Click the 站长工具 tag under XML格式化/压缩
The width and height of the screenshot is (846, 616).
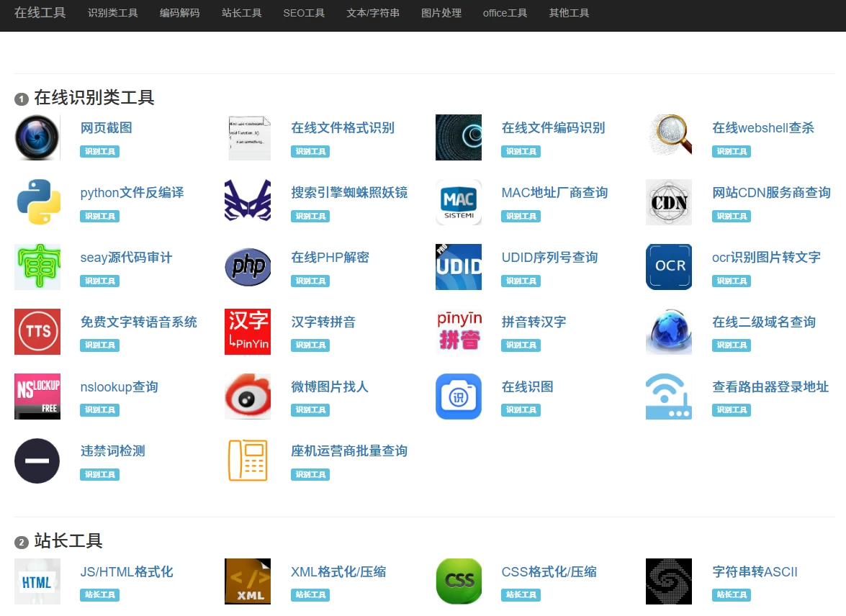click(310, 595)
